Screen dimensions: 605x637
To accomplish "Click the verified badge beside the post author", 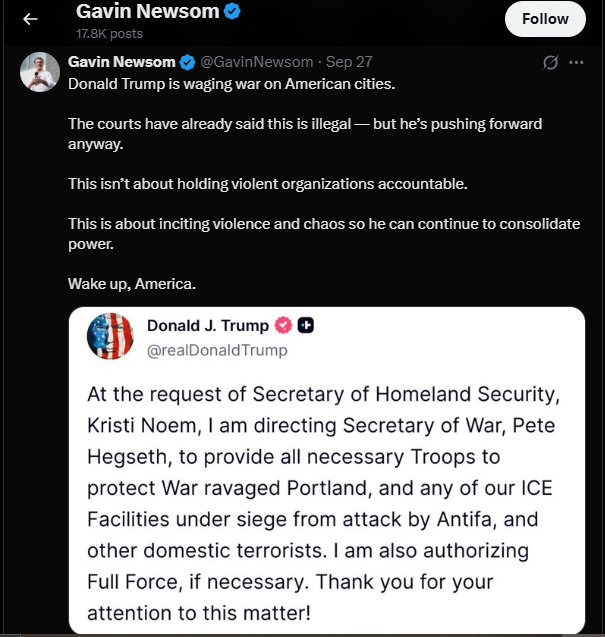I will coord(187,63).
